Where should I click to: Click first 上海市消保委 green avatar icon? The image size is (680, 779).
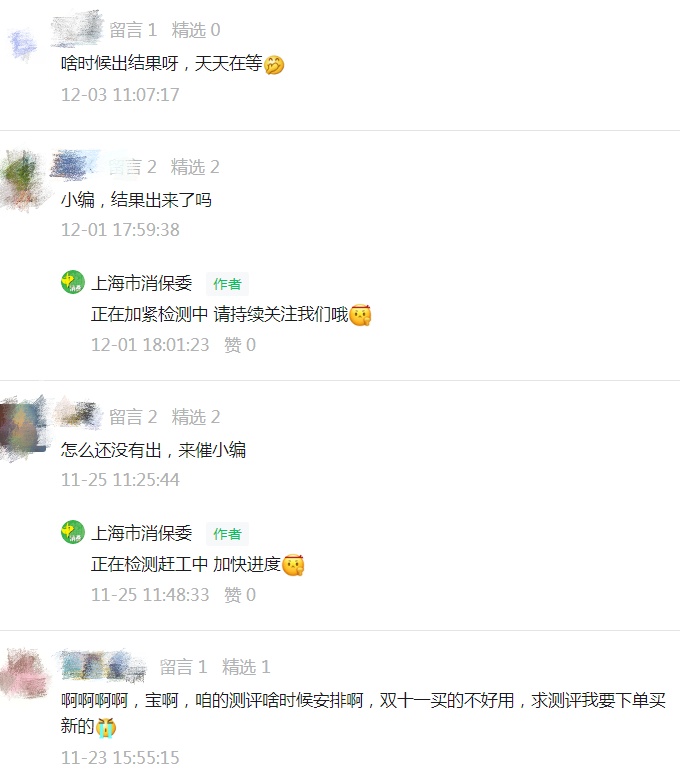pyautogui.click(x=73, y=282)
